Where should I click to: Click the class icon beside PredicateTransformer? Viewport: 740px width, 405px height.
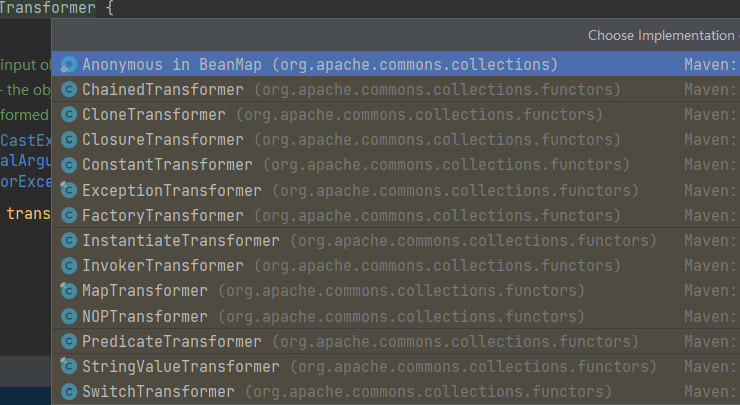(69, 341)
